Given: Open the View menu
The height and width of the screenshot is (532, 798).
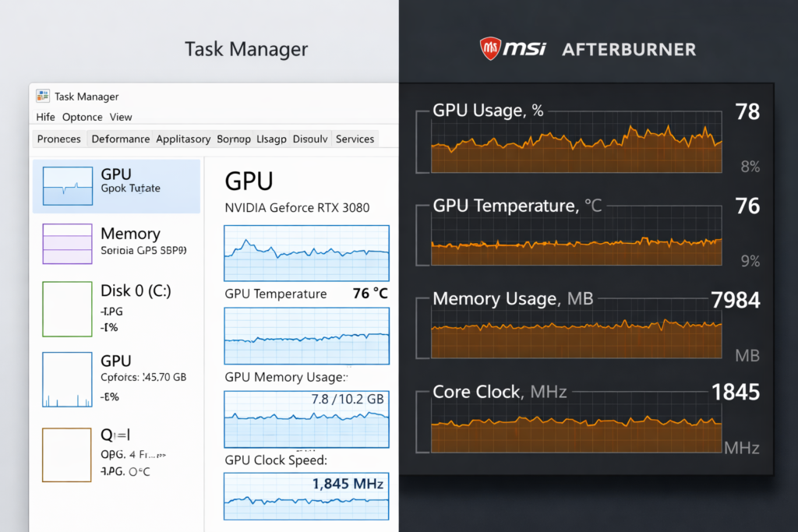Looking at the screenshot, I should (121, 117).
